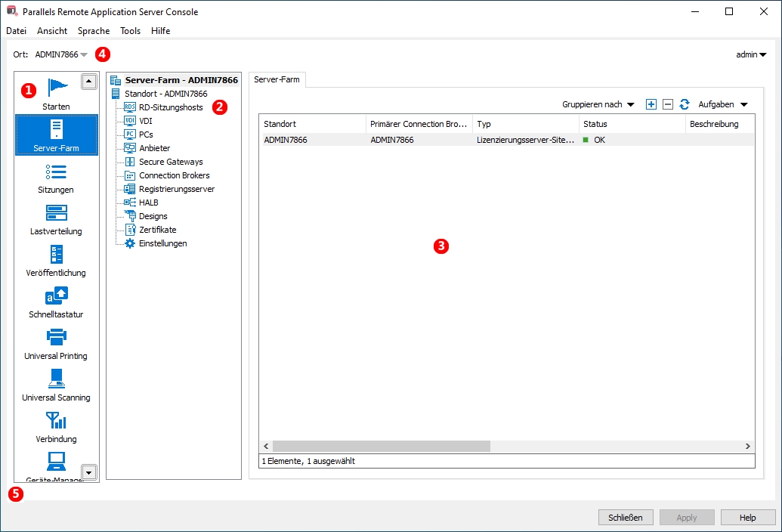Click the Help button
Screen dimensions: 782x532
point(747,518)
